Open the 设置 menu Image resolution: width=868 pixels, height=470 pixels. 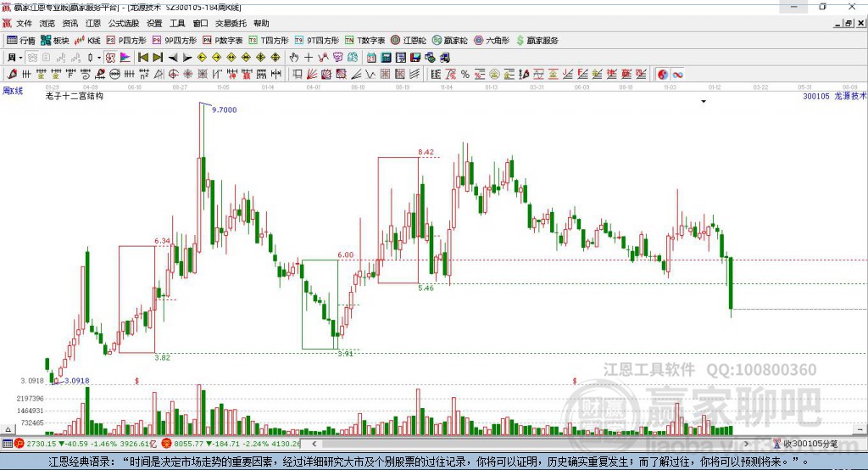(154, 23)
